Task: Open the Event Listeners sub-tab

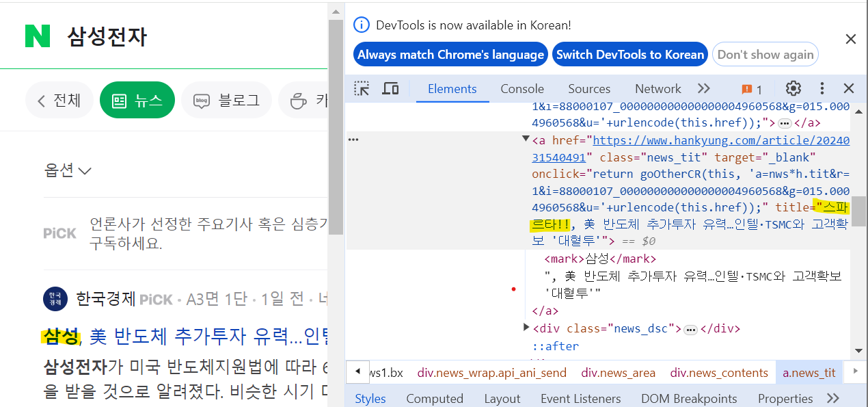Action: tap(581, 398)
